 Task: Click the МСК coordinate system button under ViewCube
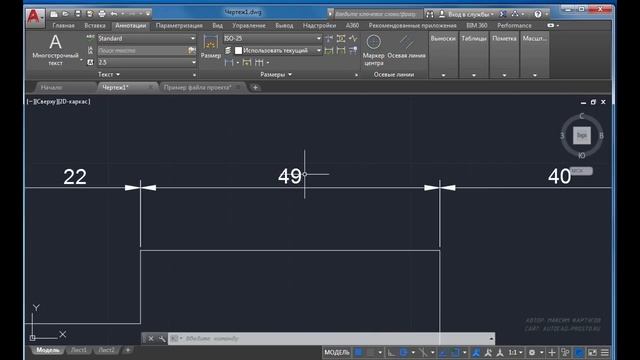tap(581, 171)
